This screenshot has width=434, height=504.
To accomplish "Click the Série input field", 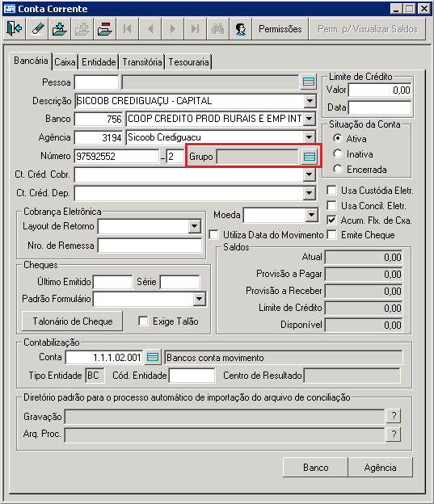I will (x=180, y=282).
